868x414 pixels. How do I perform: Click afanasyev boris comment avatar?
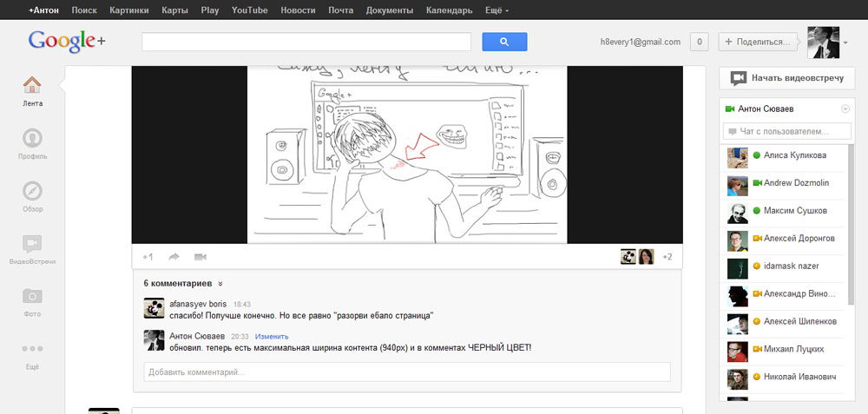pos(154,308)
